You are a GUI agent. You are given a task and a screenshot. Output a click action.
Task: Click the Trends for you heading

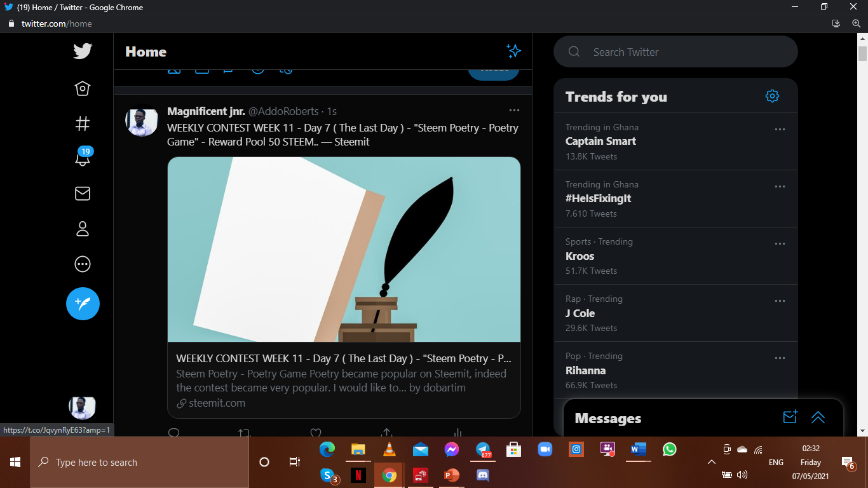click(x=616, y=97)
